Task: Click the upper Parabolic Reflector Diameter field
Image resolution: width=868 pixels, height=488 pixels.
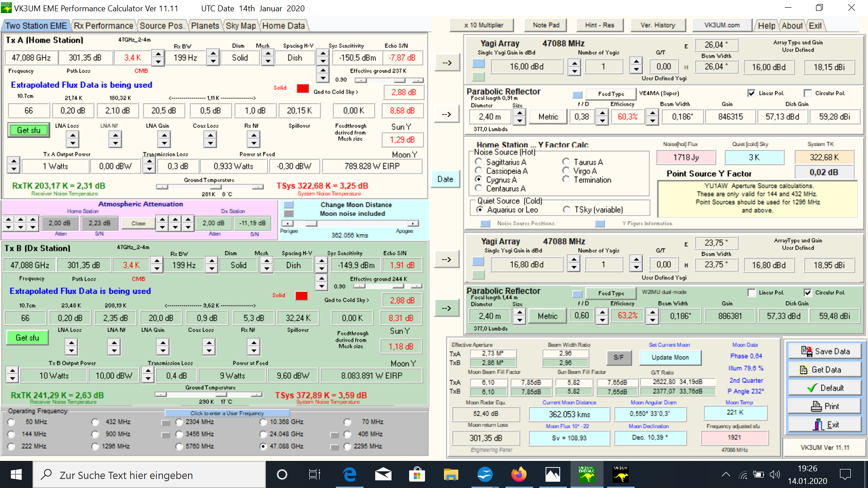Action: [490, 117]
